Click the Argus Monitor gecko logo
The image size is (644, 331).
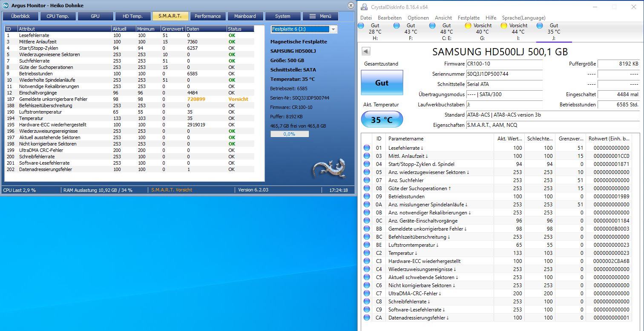[328, 168]
